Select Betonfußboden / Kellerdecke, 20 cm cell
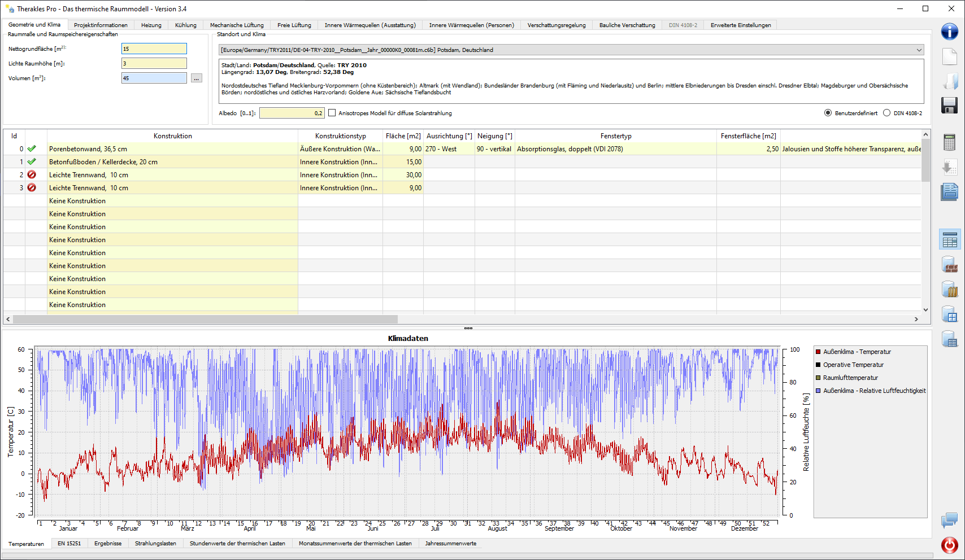The image size is (965, 560). tap(173, 162)
